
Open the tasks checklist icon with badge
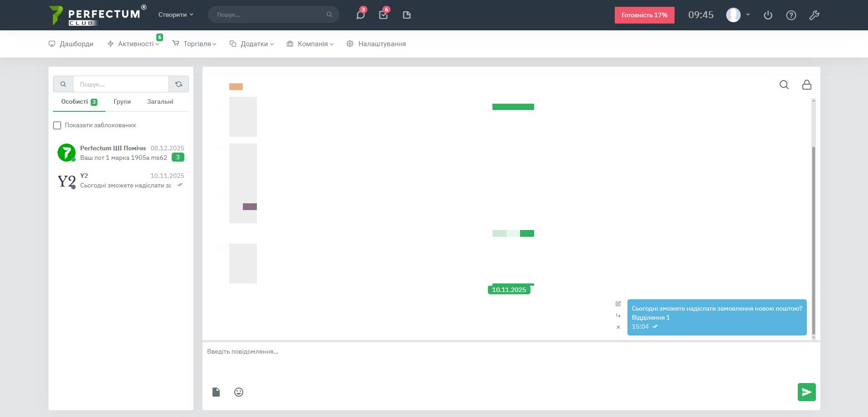(x=383, y=15)
